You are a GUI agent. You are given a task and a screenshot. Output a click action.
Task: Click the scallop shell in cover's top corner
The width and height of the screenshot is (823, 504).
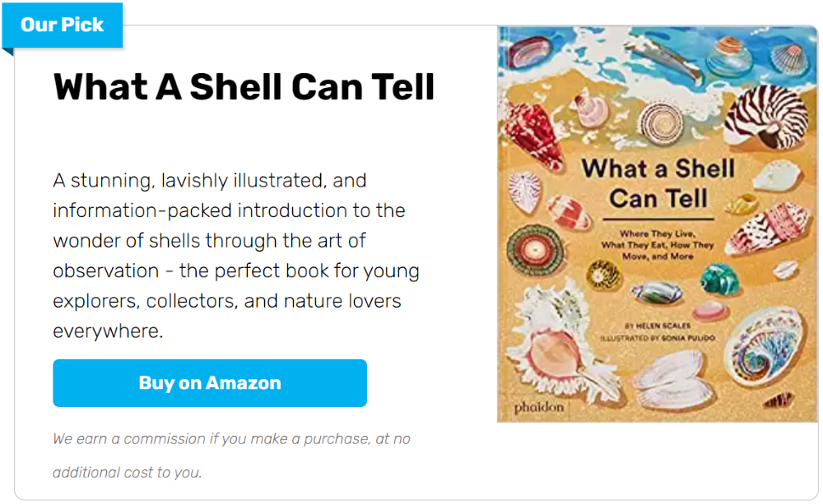[x=790, y=58]
